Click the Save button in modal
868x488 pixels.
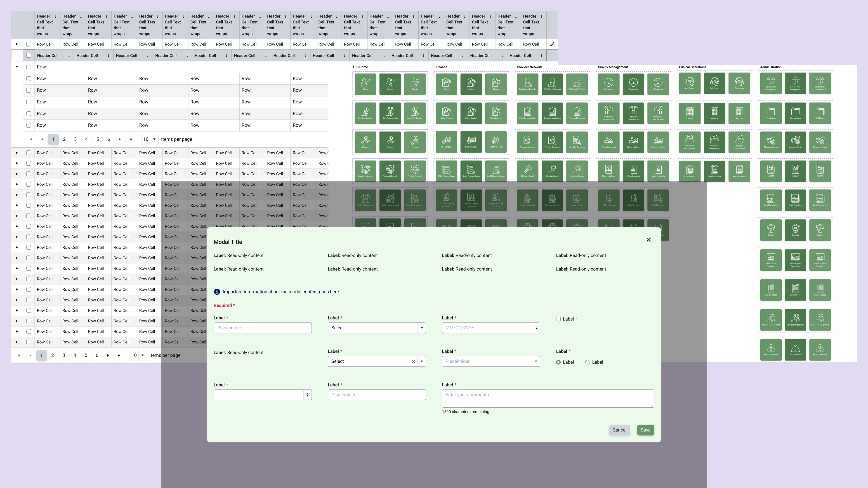pos(646,430)
